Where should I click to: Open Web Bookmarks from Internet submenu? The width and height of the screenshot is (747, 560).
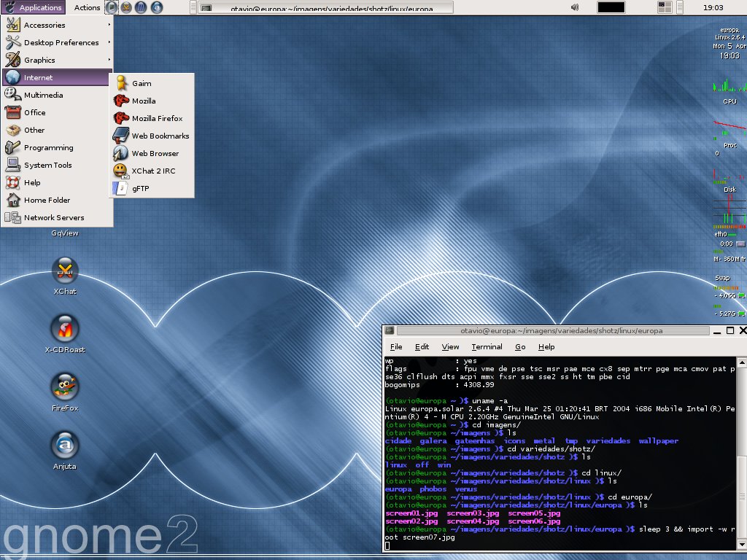click(152, 136)
